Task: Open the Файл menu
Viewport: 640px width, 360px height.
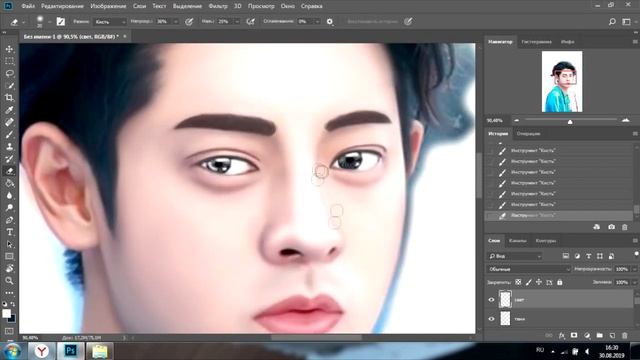Action: [28, 6]
